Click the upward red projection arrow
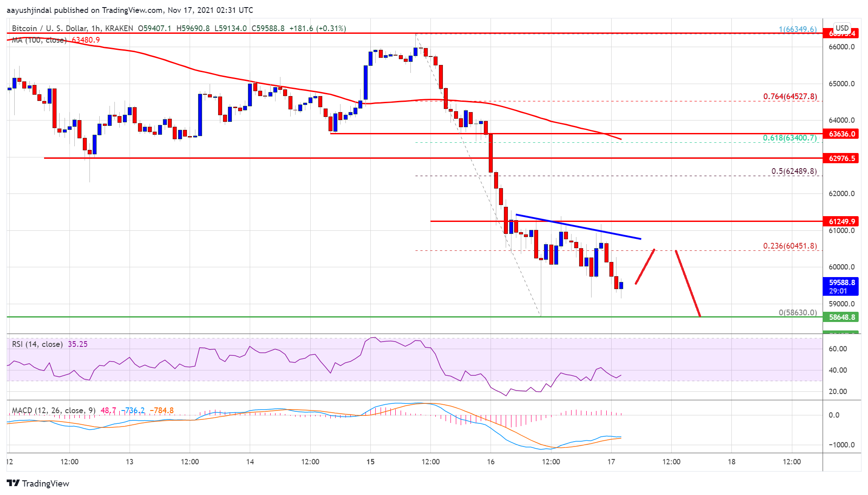The height and width of the screenshot is (495, 868). coord(645,266)
